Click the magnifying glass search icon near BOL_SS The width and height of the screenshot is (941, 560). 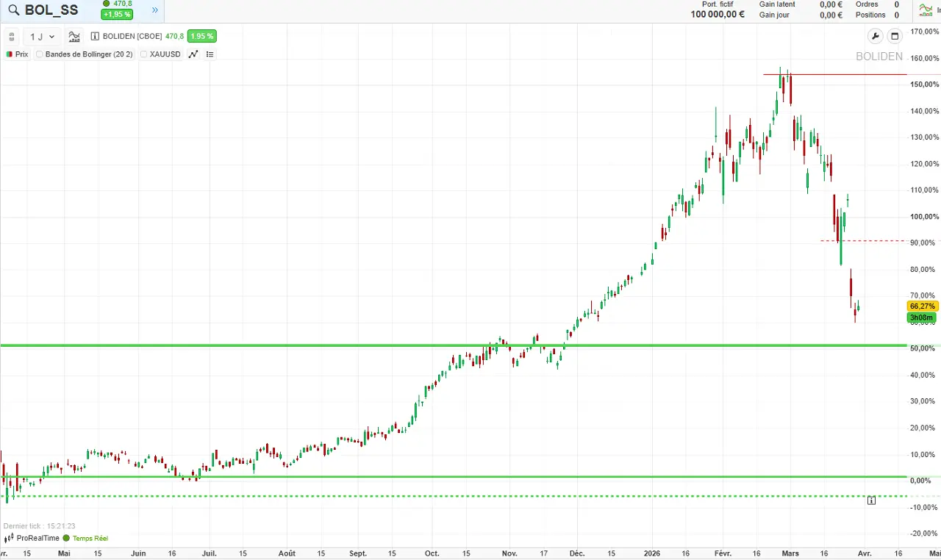coord(13,10)
